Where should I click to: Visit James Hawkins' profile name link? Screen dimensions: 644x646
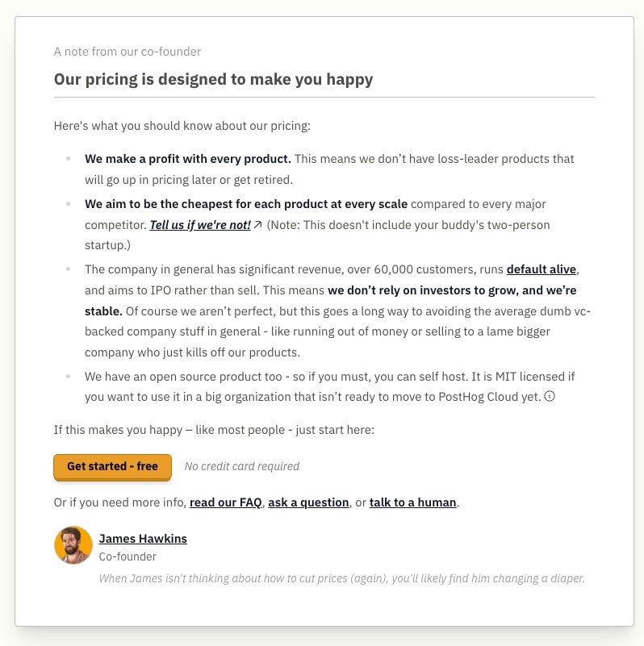(x=143, y=539)
